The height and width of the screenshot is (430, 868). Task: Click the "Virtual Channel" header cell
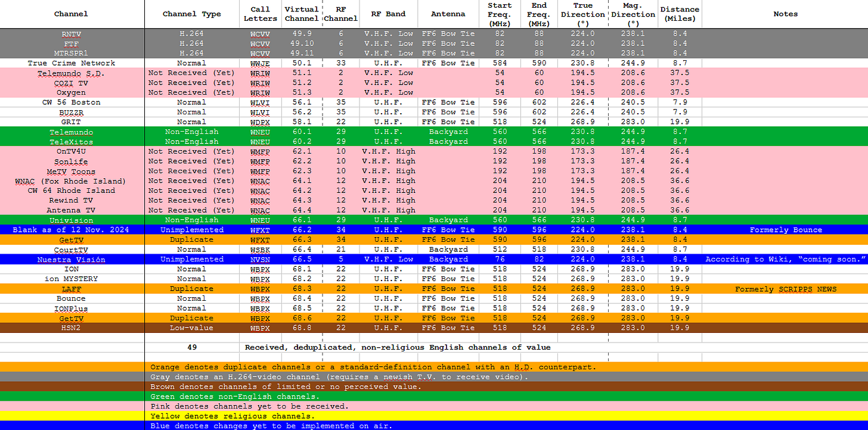pyautogui.click(x=302, y=14)
